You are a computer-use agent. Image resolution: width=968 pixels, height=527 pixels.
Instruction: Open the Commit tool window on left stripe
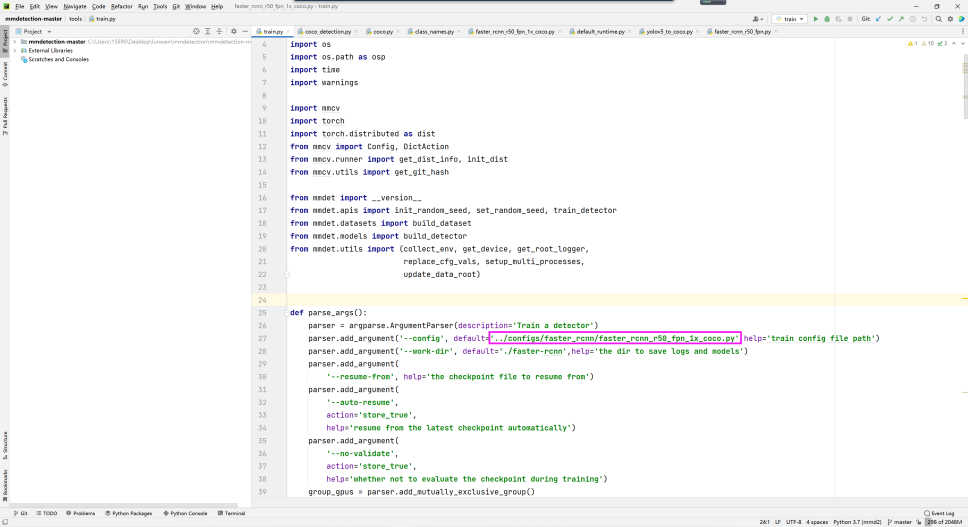4,75
